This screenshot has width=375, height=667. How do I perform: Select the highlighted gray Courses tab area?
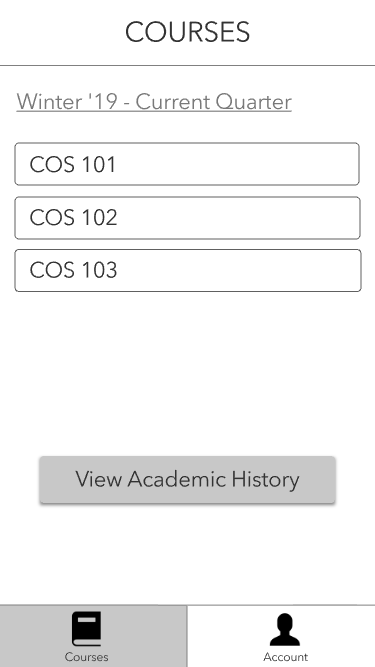[x=93, y=636]
